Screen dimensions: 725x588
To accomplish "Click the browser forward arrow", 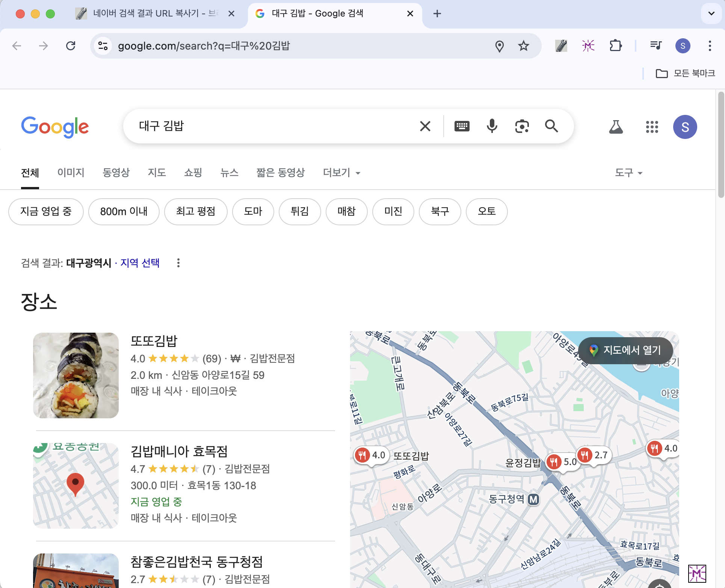I will pos(44,46).
